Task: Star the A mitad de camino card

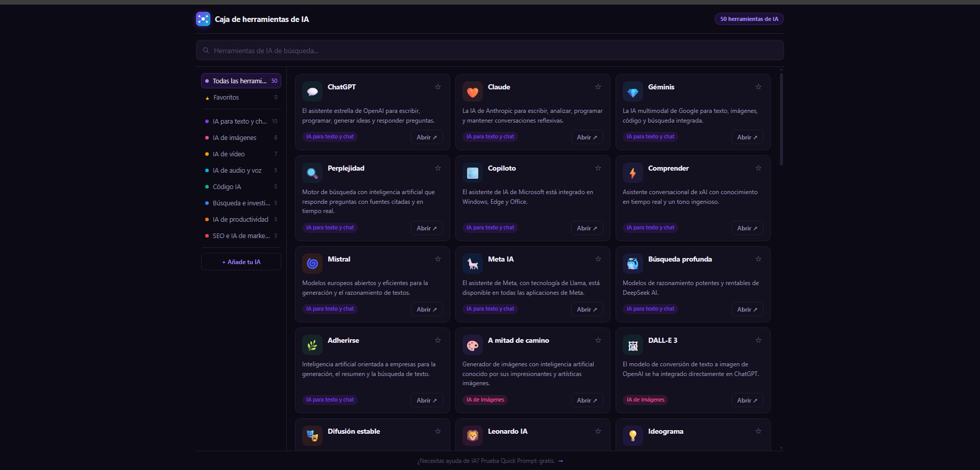Action: (598, 340)
